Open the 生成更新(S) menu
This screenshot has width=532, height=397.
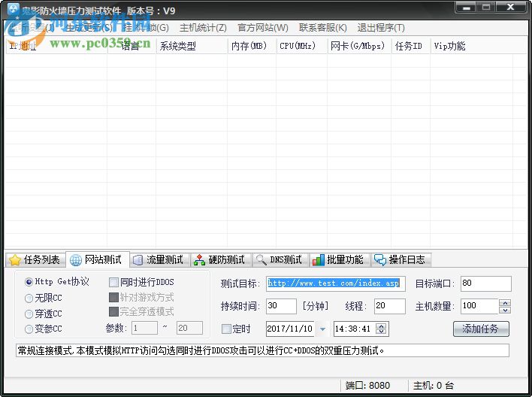click(x=88, y=28)
